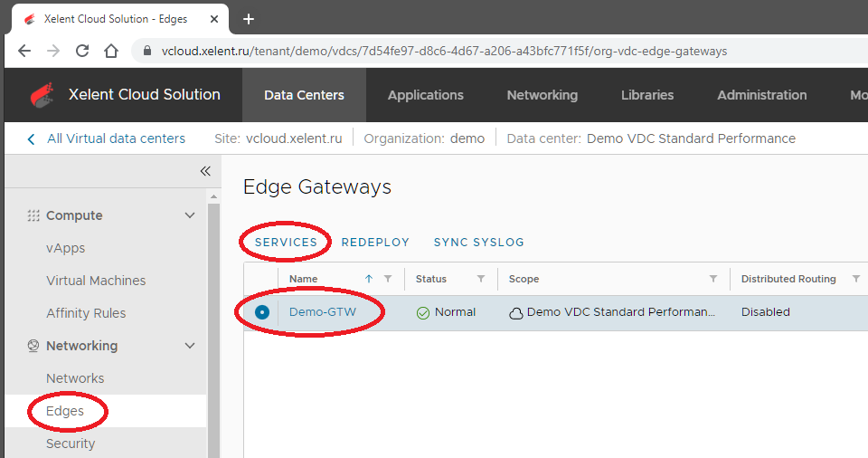Open the Name column filter
The width and height of the screenshot is (868, 458).
pos(388,279)
